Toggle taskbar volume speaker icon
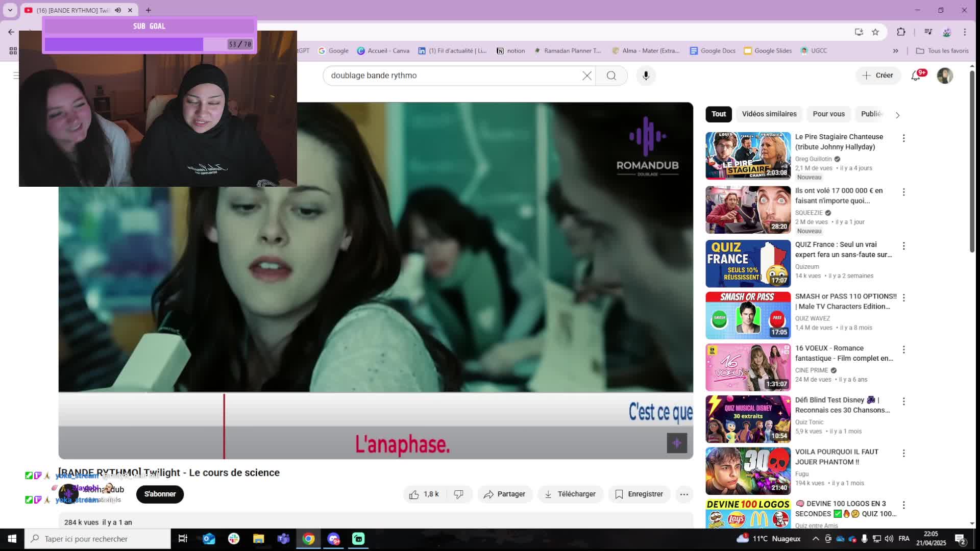 [x=889, y=539]
